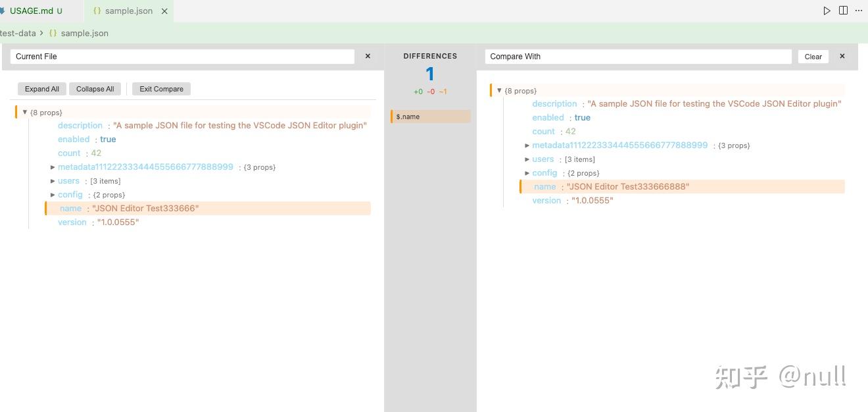The width and height of the screenshot is (868, 412).
Task: Click the ~1 modified counter
Action: (443, 91)
